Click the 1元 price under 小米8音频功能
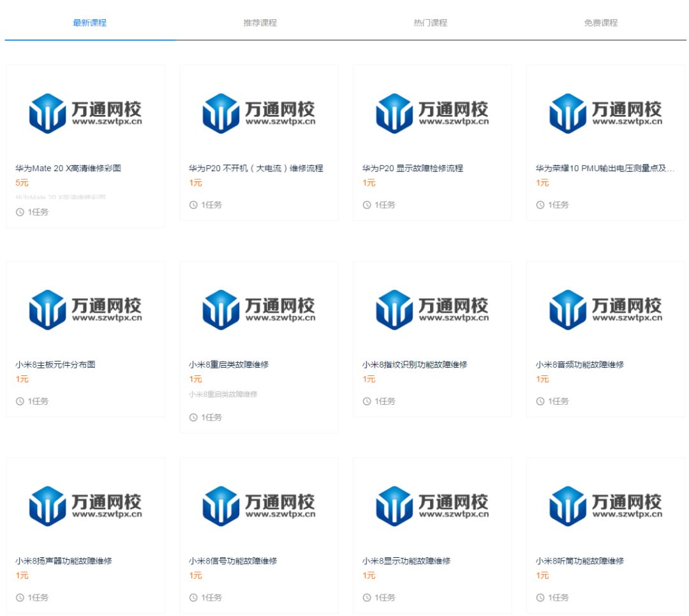689x616 pixels. 542,379
